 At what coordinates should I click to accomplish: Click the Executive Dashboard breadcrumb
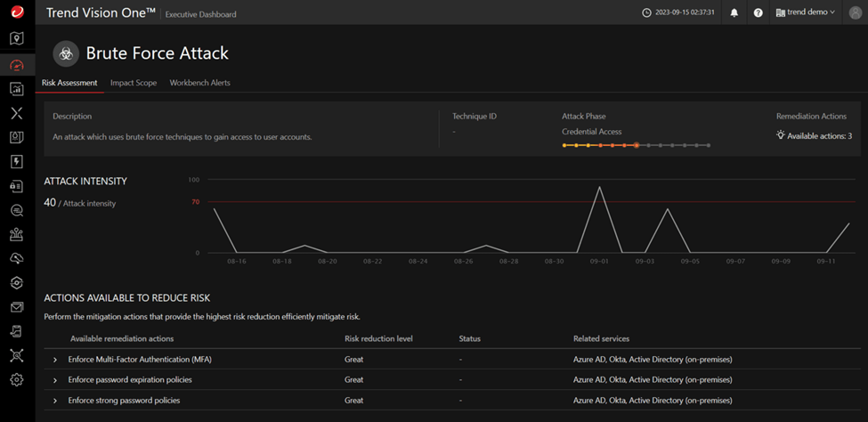(x=201, y=14)
